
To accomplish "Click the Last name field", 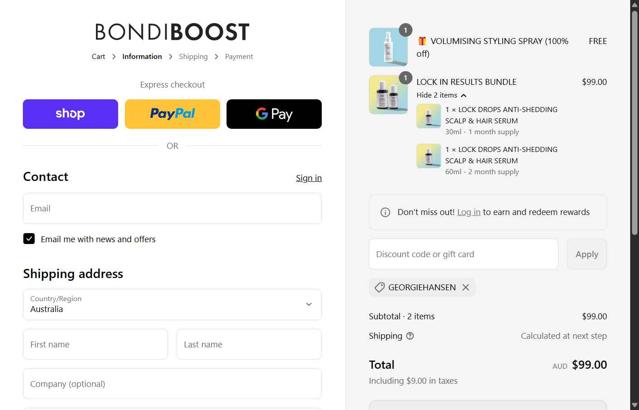I will click(249, 344).
